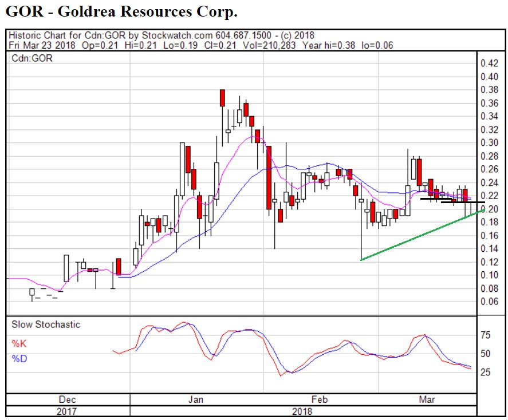Click the 'Vol=210,283' value
This screenshot has height=420, width=508.
(269, 45)
